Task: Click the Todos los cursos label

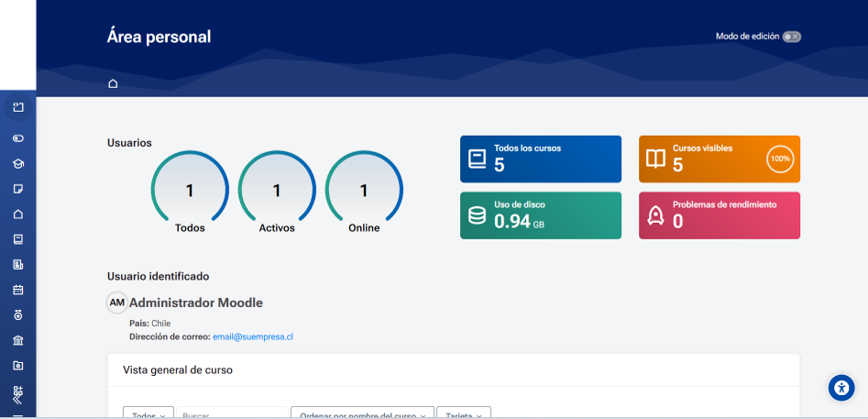Action: (528, 149)
